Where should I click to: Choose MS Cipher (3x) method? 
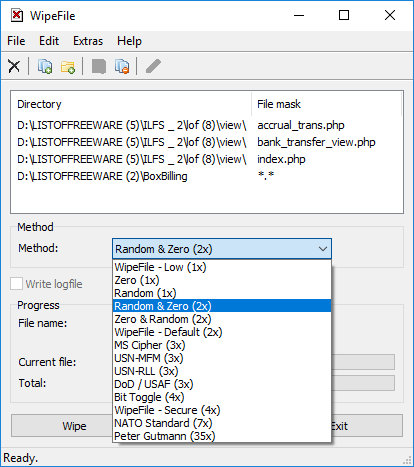(222, 345)
